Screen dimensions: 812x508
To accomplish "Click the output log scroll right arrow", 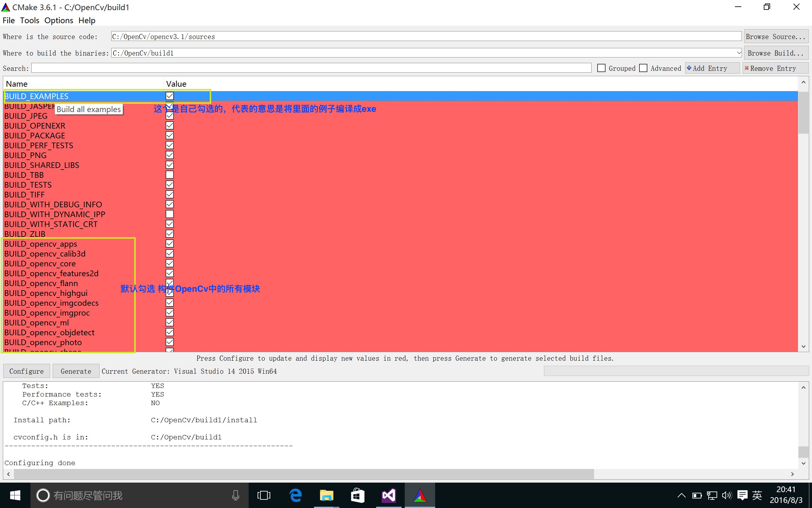I will [x=792, y=474].
